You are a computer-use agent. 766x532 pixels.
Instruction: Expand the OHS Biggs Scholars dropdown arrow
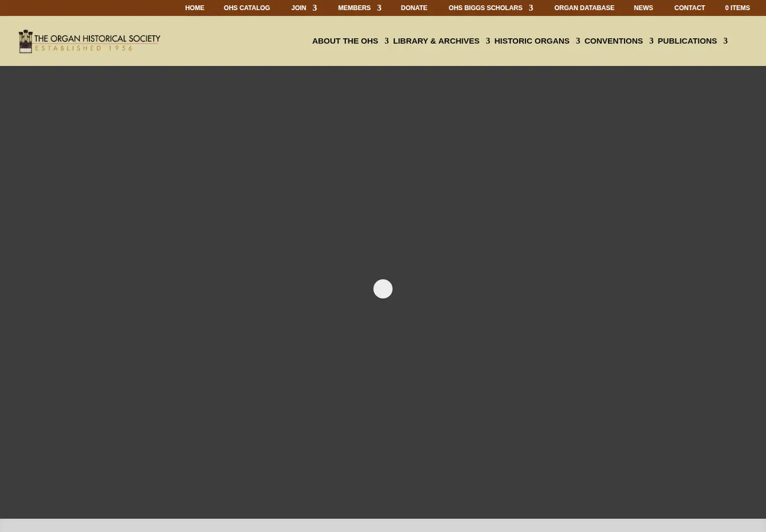531,8
